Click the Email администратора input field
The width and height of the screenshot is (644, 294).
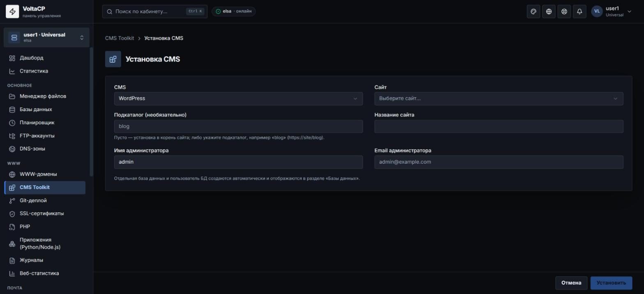tap(499, 162)
